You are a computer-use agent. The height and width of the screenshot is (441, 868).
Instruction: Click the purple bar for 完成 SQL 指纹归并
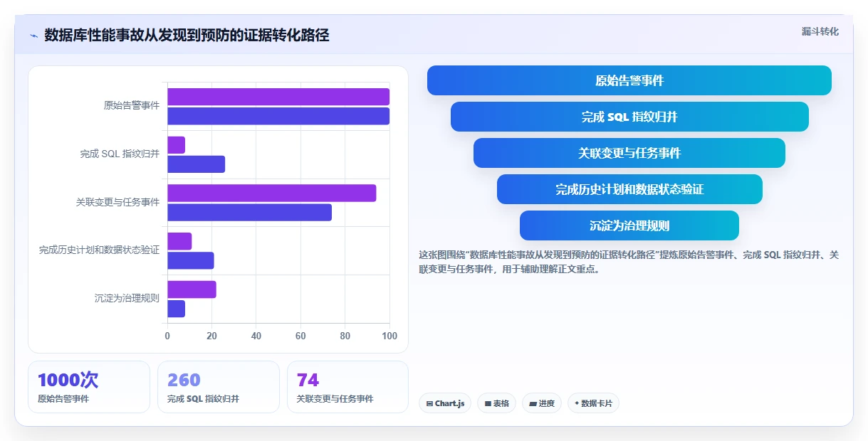[176, 145]
